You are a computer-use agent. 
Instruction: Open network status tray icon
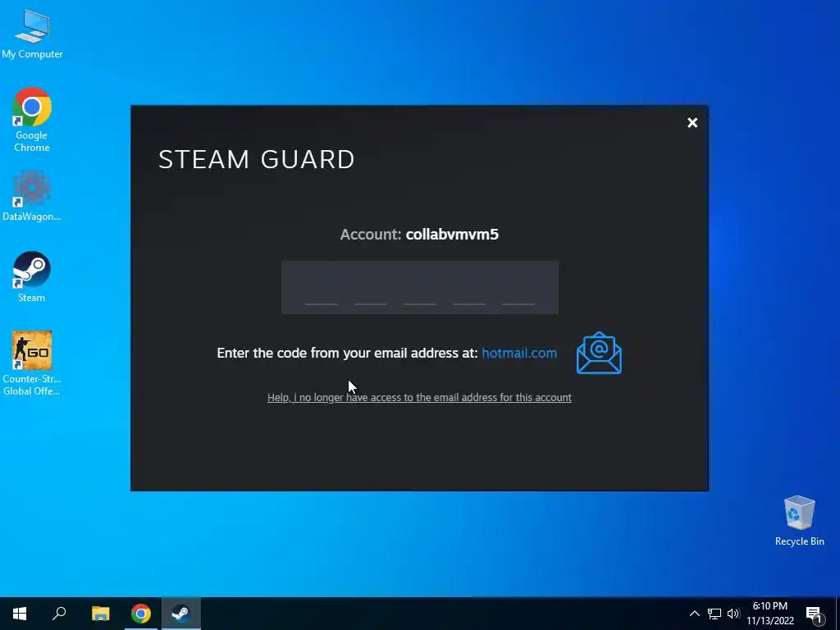point(714,614)
